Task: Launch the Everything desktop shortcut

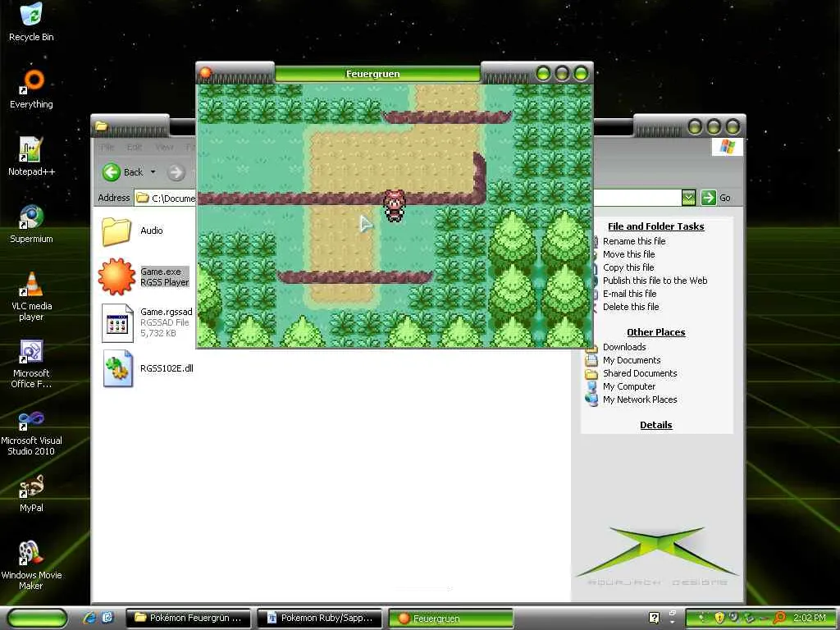Action: 31,89
